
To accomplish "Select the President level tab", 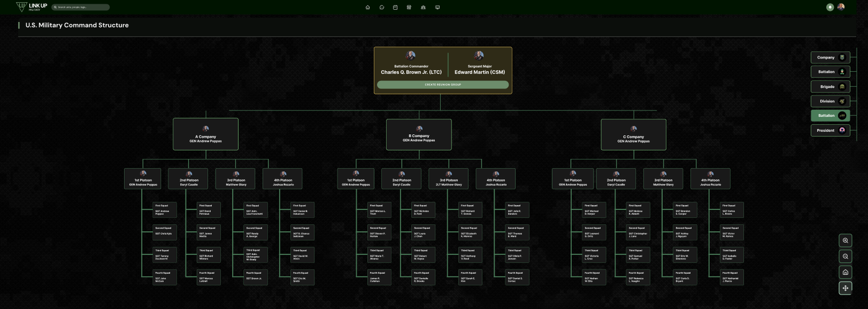I will pos(830,130).
